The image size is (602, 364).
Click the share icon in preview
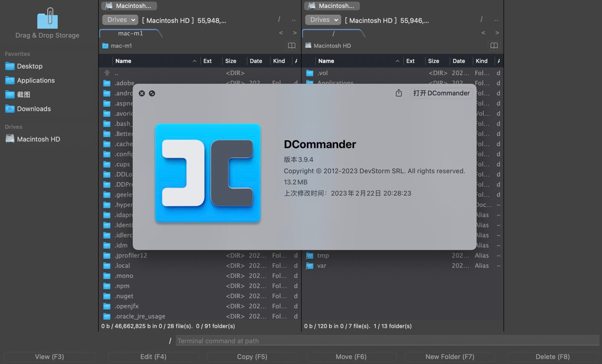(x=399, y=93)
